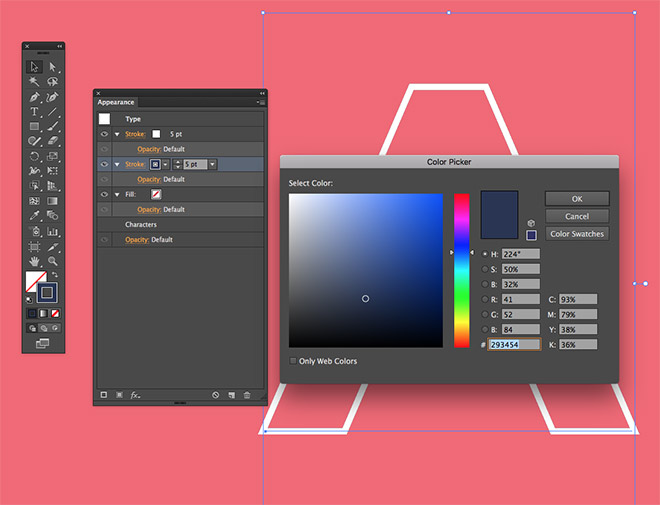This screenshot has height=505, width=660.
Task: Select the G green radio button
Action: click(485, 314)
